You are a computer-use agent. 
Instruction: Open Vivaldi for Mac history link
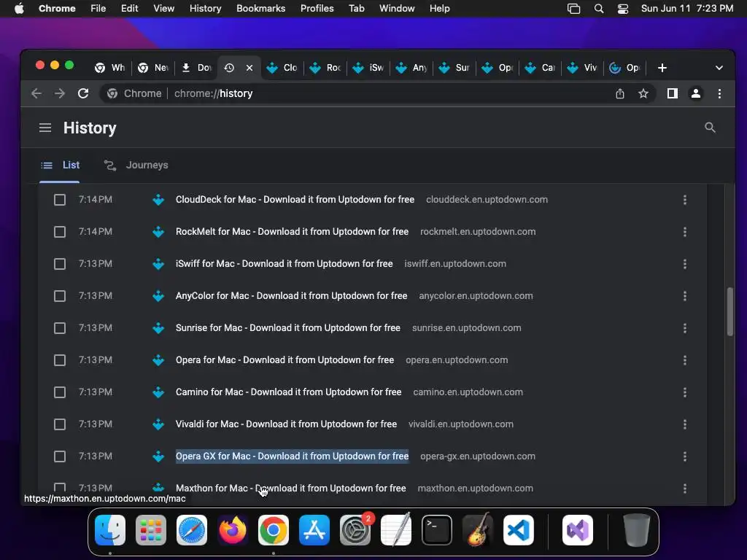coord(286,424)
